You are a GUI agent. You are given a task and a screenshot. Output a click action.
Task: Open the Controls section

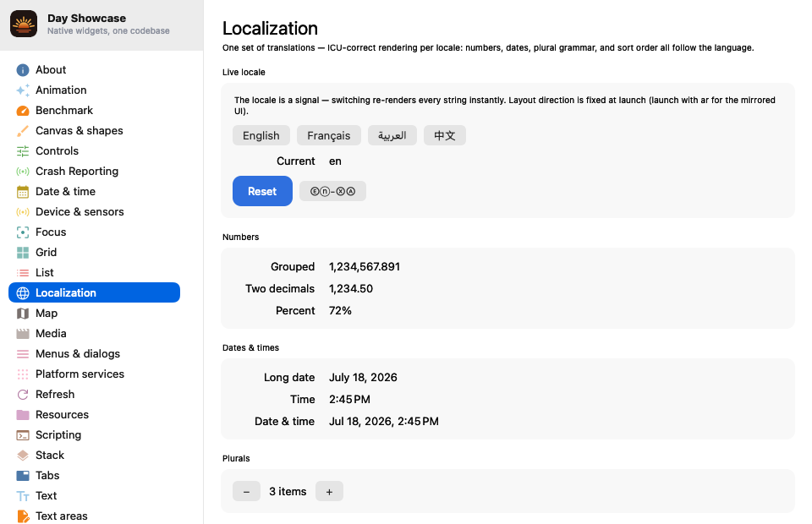click(x=94, y=151)
